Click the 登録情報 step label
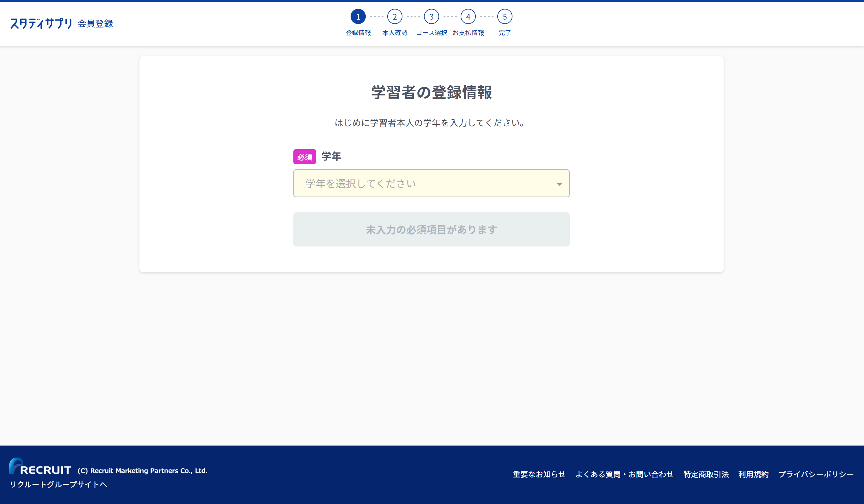 358,33
